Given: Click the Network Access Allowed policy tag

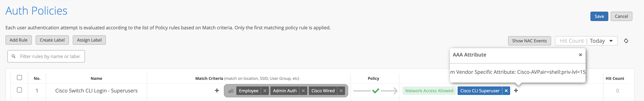Looking at the screenshot, I should [429, 91].
